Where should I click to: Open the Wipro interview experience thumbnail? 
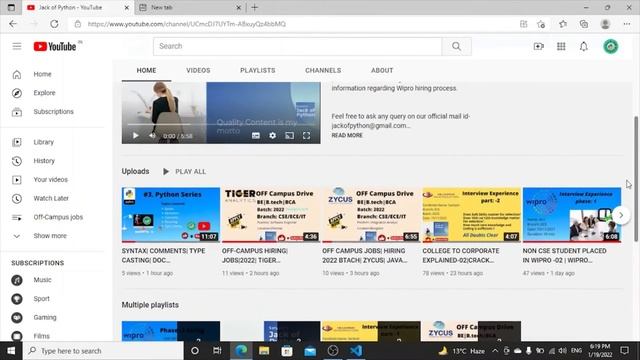[572, 215]
